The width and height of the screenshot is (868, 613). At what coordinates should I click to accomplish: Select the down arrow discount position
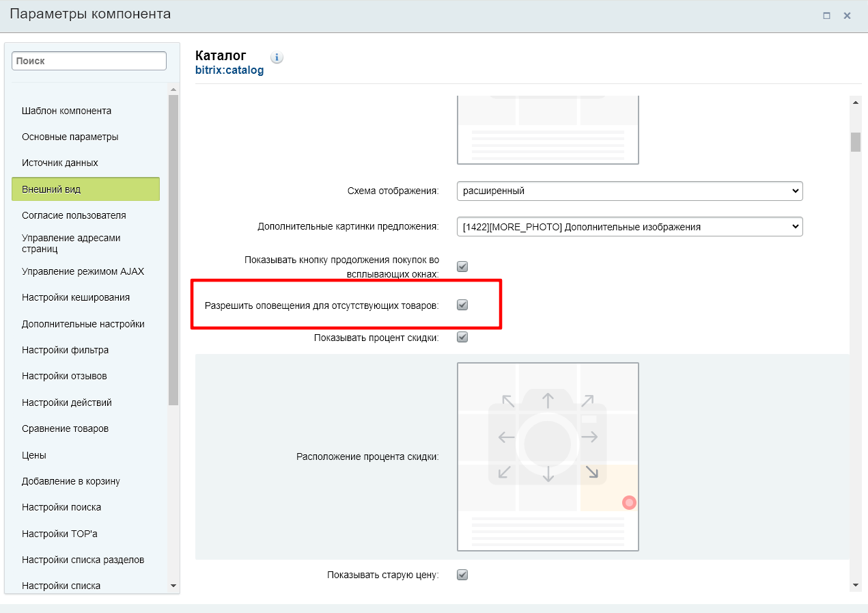pos(548,474)
